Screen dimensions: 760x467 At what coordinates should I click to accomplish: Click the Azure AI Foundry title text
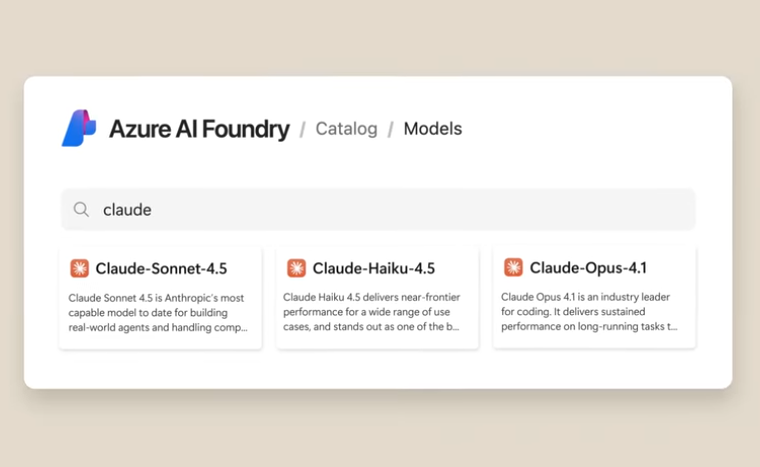coord(199,129)
